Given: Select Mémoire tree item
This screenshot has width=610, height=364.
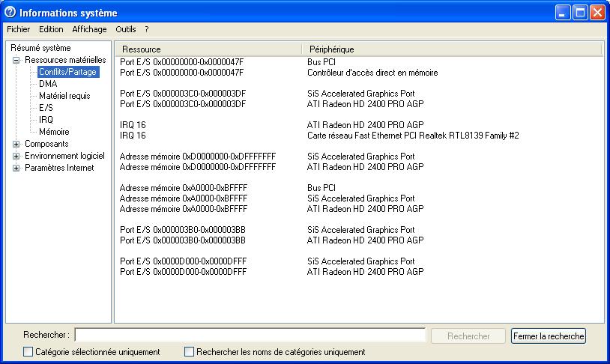Looking at the screenshot, I should coord(54,132).
